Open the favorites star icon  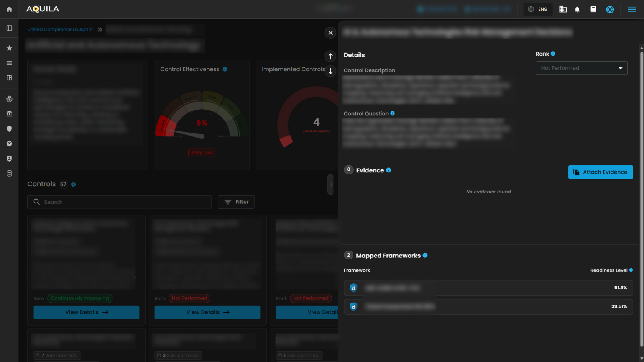click(9, 48)
